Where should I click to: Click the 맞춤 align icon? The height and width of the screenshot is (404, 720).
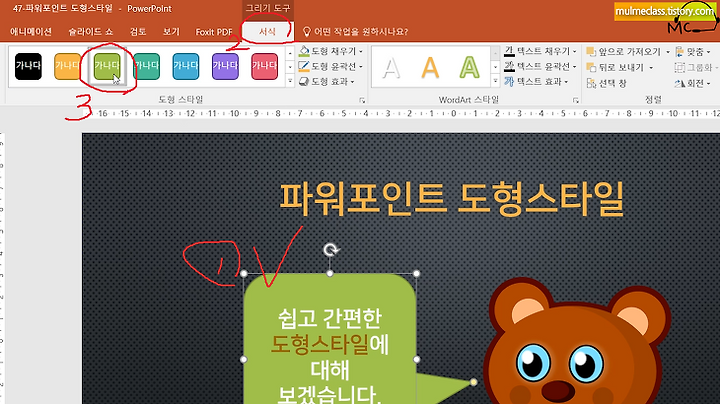coord(680,52)
